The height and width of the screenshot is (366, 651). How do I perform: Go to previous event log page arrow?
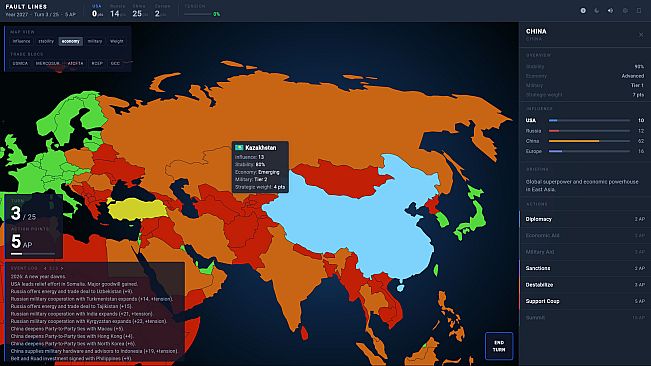click(x=45, y=268)
